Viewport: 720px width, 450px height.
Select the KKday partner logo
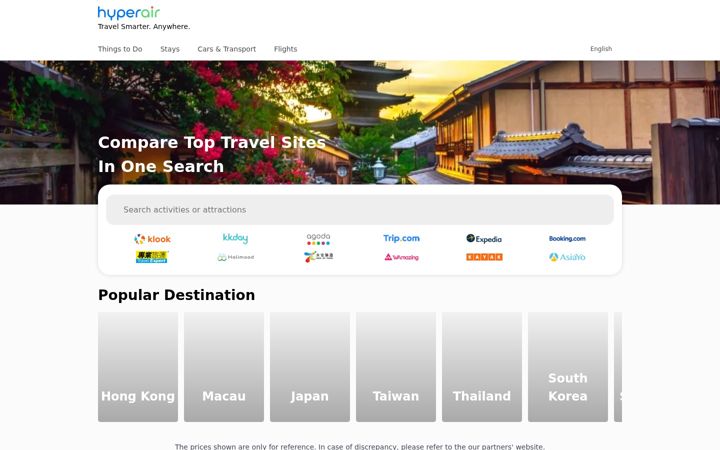click(235, 238)
